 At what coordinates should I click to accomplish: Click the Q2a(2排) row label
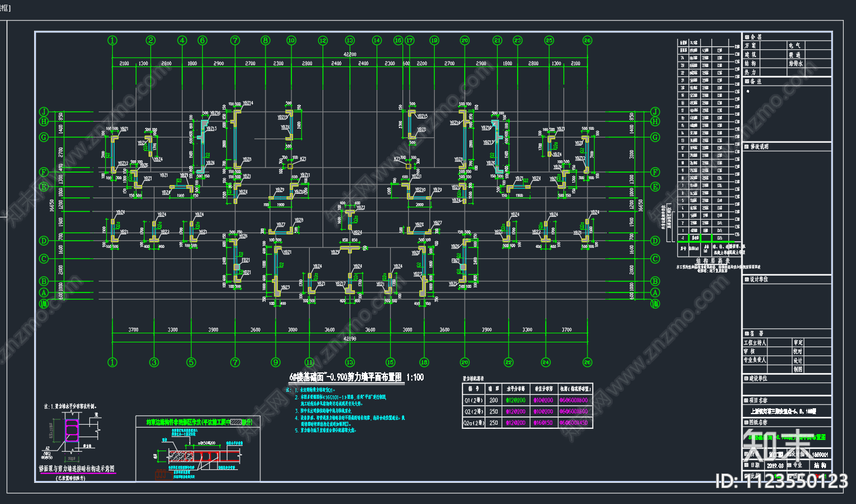(x=475, y=423)
